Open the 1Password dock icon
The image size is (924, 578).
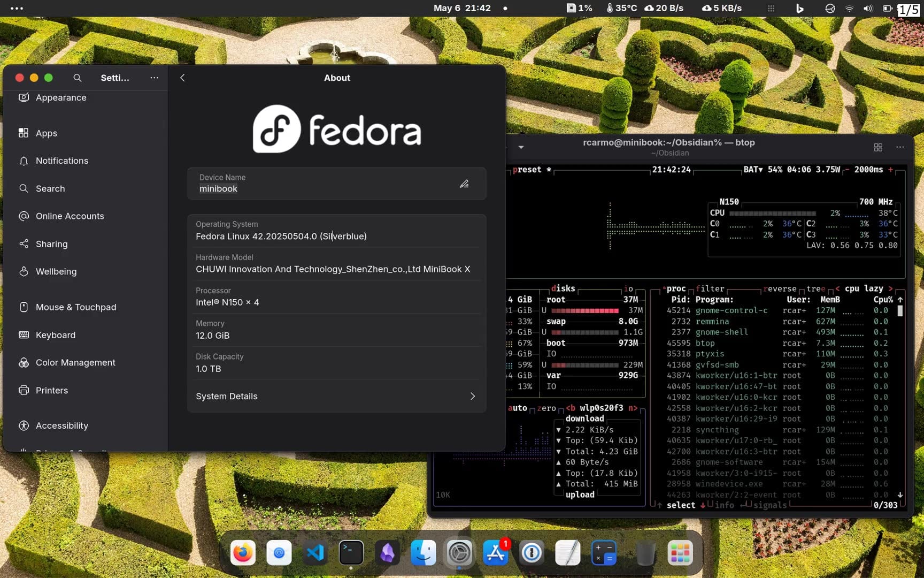pos(532,553)
